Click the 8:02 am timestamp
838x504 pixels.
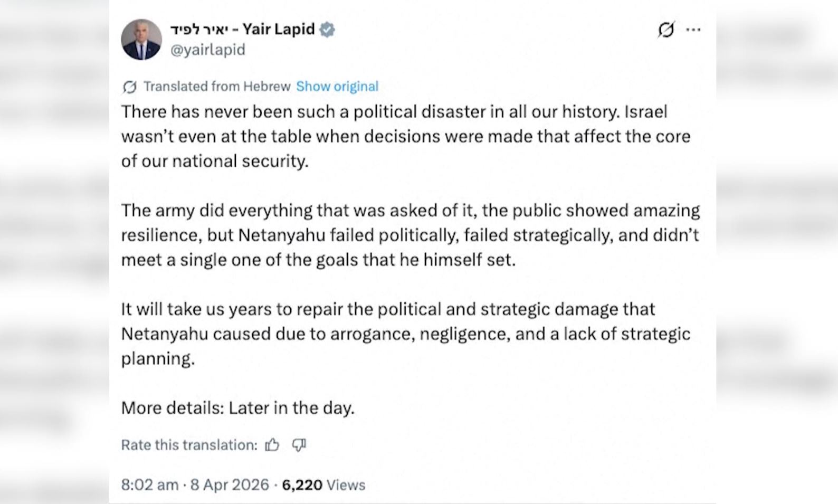(x=149, y=485)
